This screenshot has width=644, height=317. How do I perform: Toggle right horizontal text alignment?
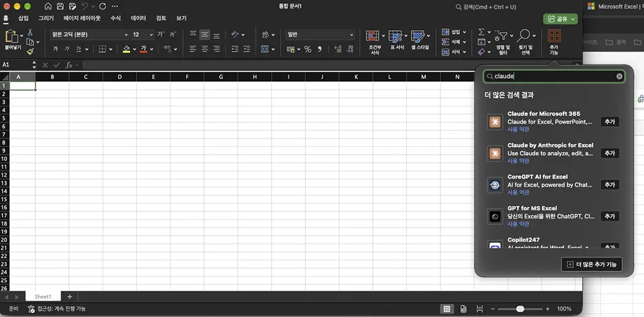(x=216, y=49)
